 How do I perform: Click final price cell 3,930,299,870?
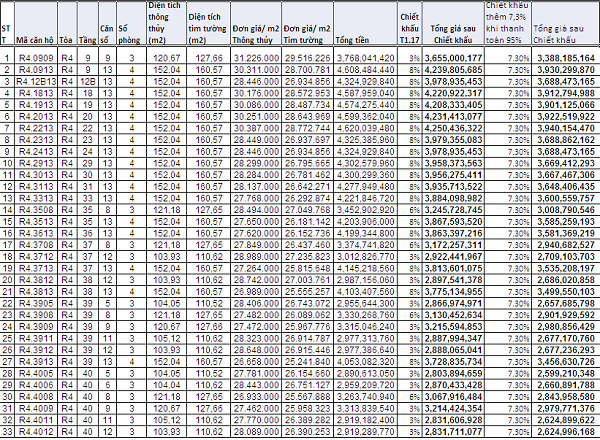566,70
